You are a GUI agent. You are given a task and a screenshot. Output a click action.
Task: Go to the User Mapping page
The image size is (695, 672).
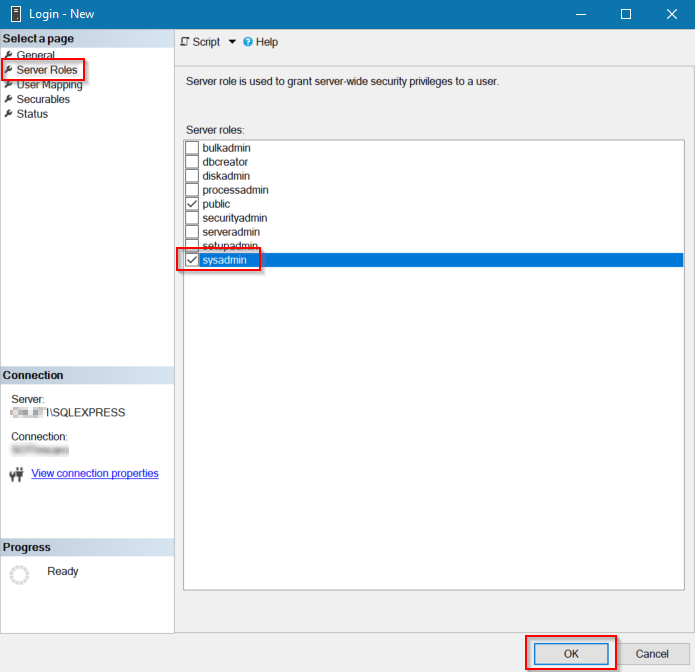coord(49,85)
